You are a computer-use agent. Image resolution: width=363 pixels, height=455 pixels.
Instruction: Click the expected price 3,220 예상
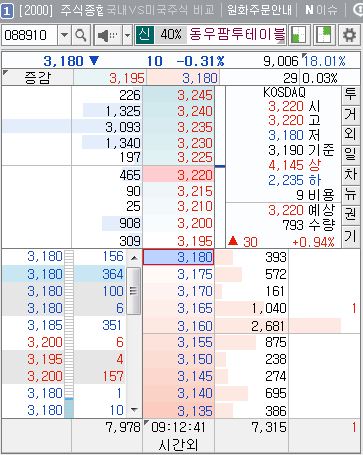(x=301, y=210)
